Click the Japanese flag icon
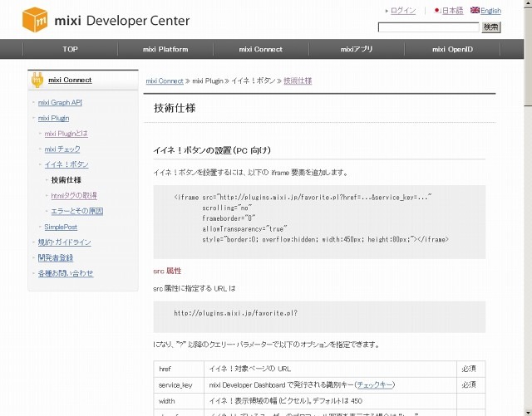The width and height of the screenshot is (532, 416). (437, 11)
